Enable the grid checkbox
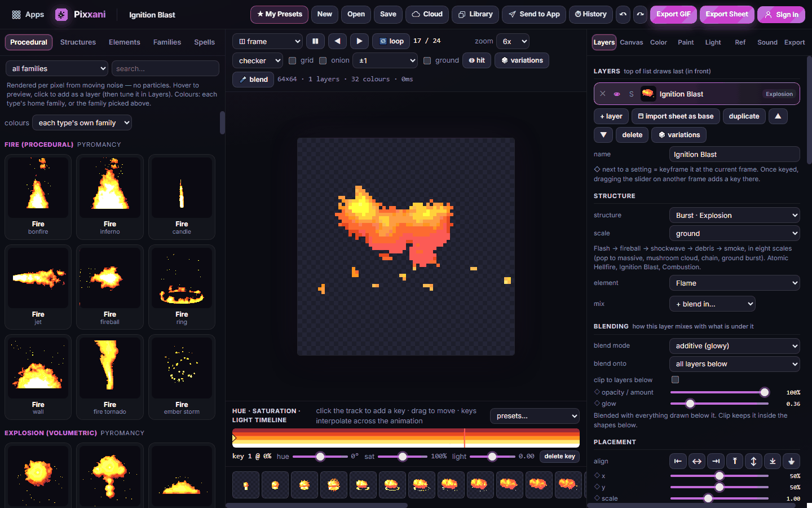The image size is (812, 508). (x=292, y=60)
